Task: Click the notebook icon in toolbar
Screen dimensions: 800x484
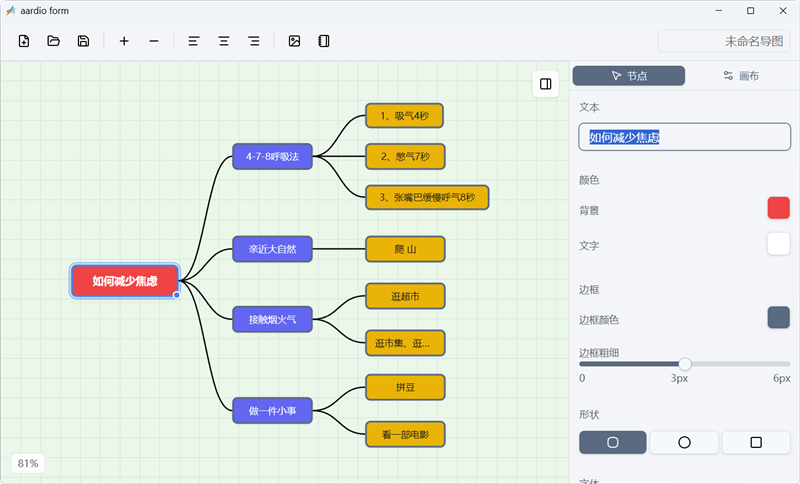Action: click(324, 41)
